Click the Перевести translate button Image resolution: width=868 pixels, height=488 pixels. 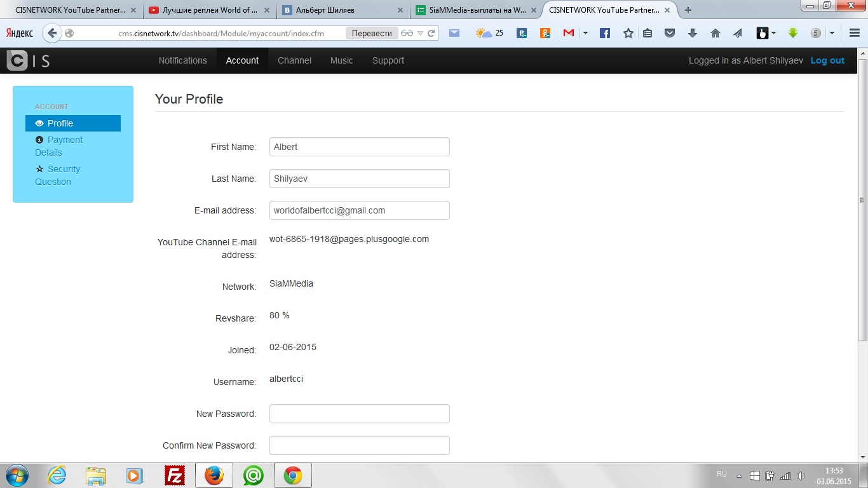pos(372,33)
